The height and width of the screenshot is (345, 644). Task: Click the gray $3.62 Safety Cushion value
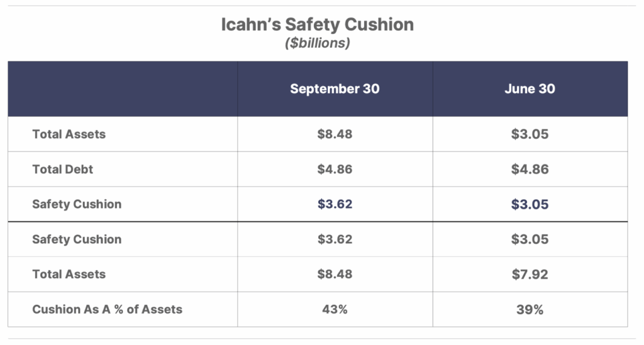click(x=335, y=239)
